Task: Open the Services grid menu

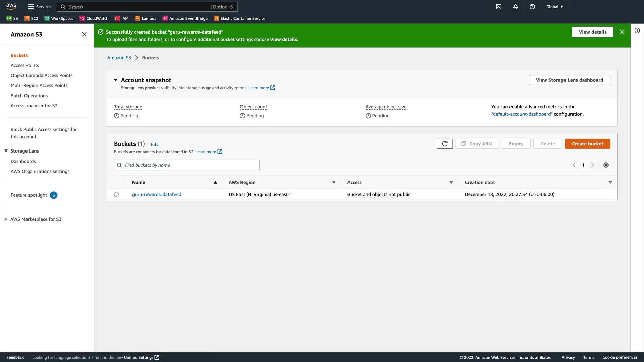Action: pos(40,7)
